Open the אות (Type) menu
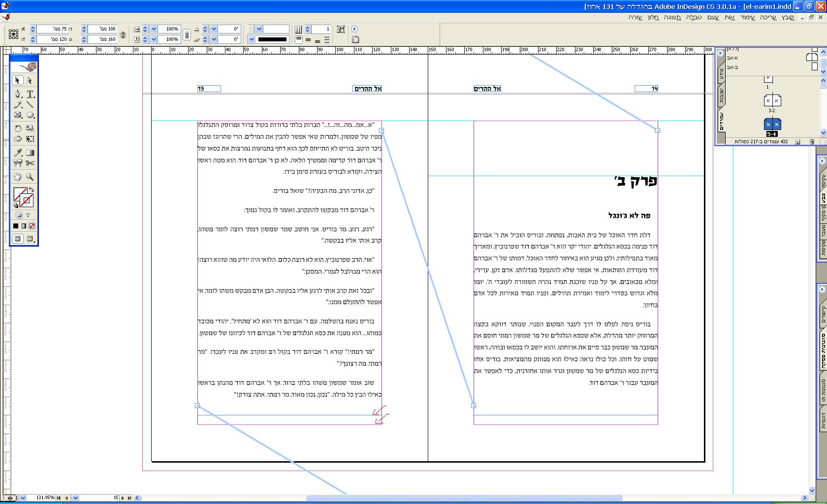 point(730,17)
